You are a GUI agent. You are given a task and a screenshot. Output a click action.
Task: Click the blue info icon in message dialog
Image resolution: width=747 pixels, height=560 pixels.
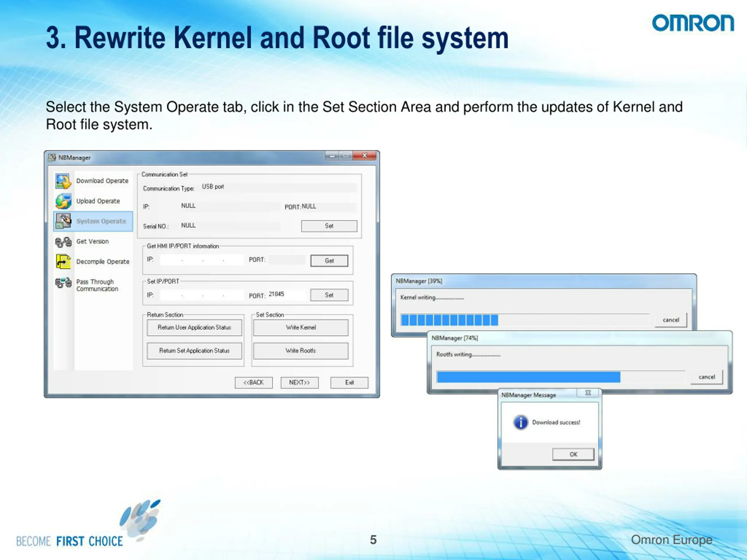[520, 422]
